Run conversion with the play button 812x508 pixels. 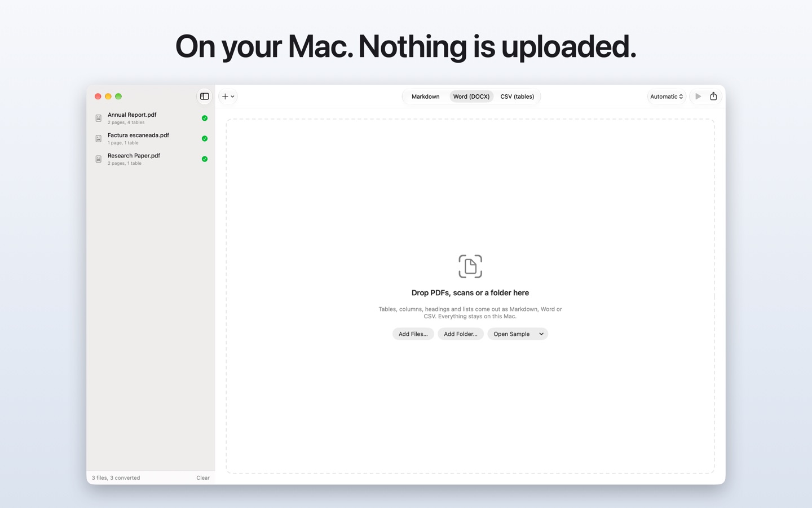click(x=698, y=97)
